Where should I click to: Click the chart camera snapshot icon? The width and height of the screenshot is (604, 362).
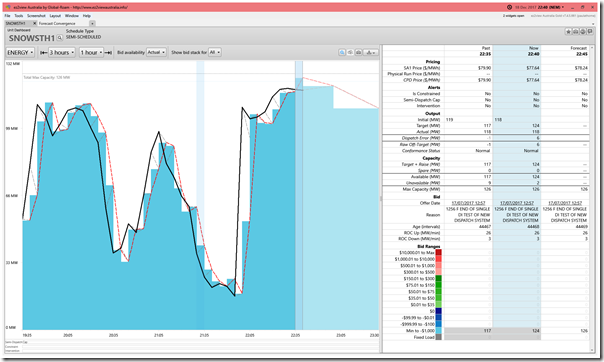click(358, 52)
